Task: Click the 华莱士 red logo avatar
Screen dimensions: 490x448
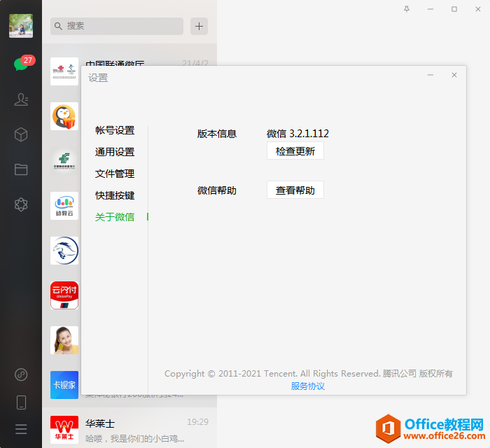Action: [x=64, y=430]
